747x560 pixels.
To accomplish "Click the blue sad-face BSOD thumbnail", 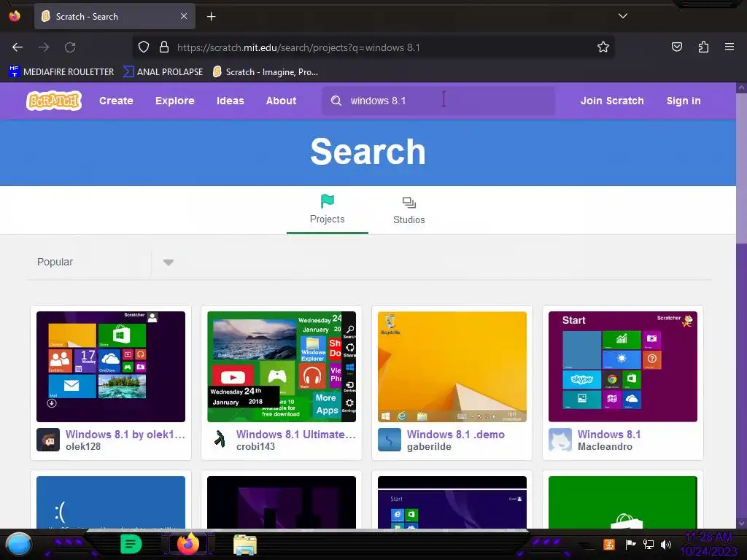I will point(111,502).
